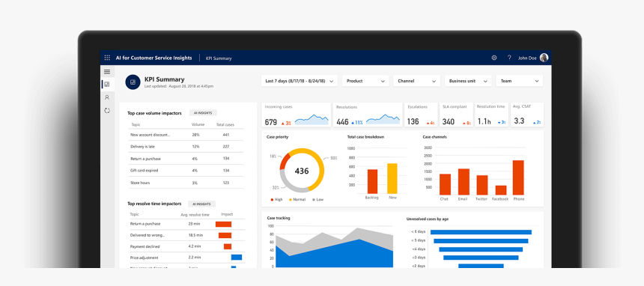Screen dimensions: 644x286
Task: Open the app launcher grid icon
Action: coord(107,58)
